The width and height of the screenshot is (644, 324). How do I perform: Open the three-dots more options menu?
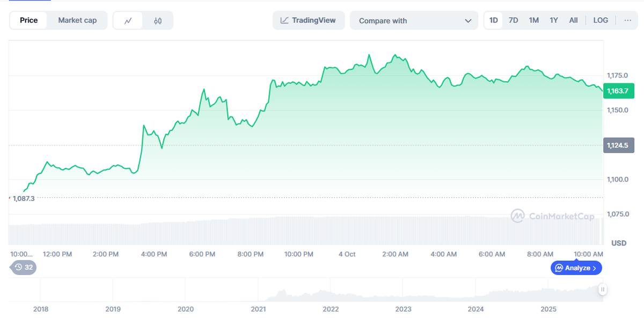tap(627, 20)
